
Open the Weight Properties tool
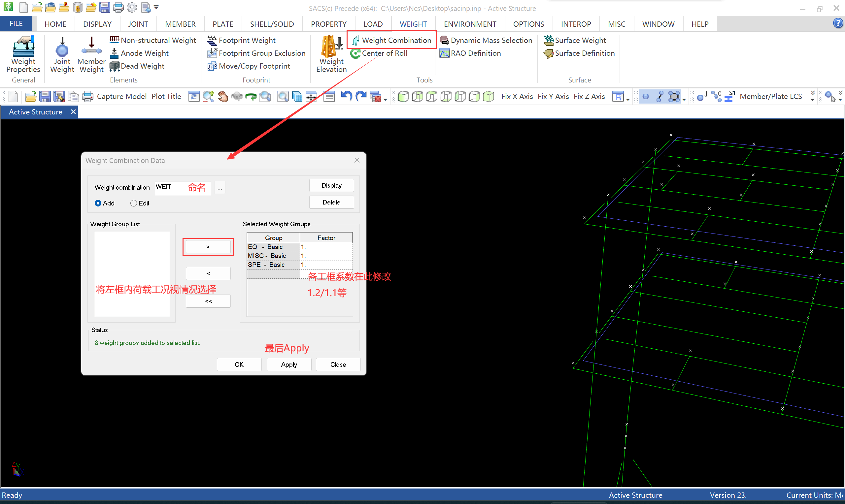tap(23, 54)
